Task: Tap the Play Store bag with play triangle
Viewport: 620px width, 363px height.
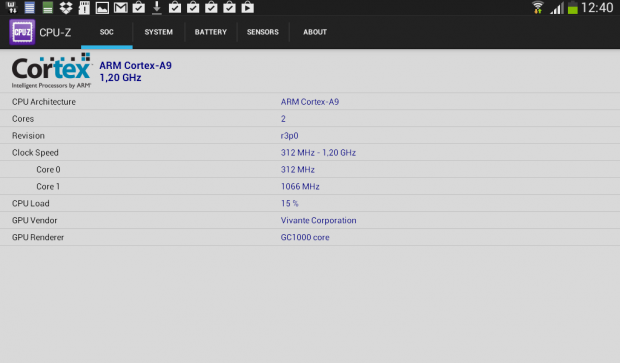Action: [x=248, y=8]
